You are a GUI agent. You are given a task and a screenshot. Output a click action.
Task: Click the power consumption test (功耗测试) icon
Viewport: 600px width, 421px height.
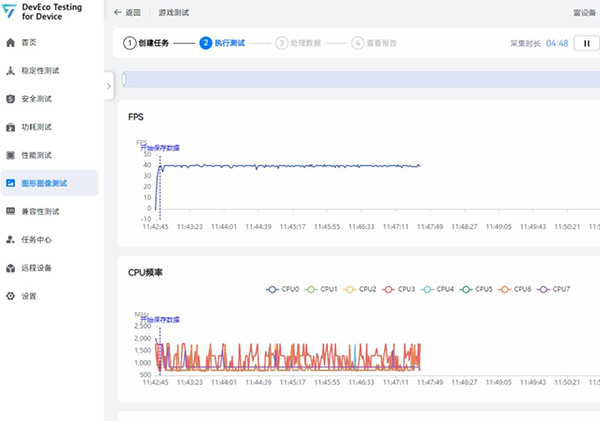click(x=10, y=127)
